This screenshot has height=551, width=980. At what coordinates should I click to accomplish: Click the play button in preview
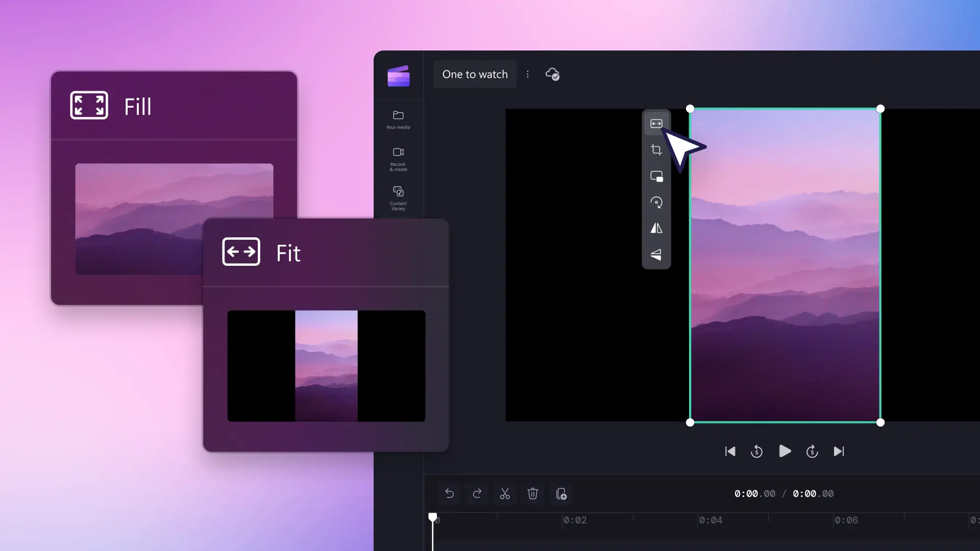[784, 452]
